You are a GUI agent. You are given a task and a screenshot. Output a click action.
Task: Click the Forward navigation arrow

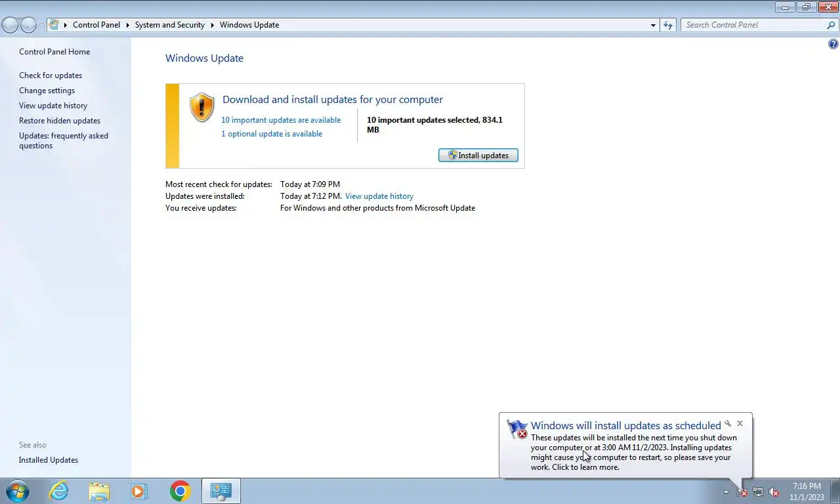tap(28, 25)
